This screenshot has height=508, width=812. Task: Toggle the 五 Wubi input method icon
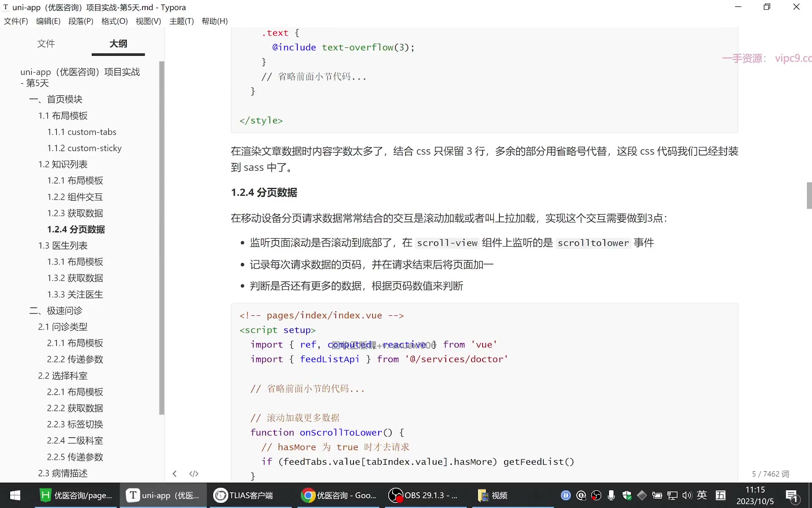(x=721, y=495)
